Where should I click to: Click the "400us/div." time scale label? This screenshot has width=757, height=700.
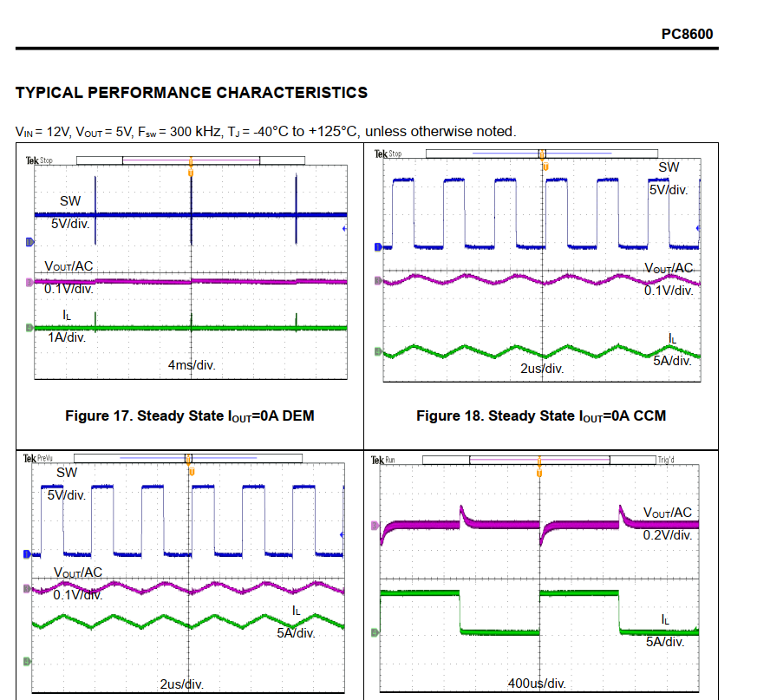(x=537, y=684)
